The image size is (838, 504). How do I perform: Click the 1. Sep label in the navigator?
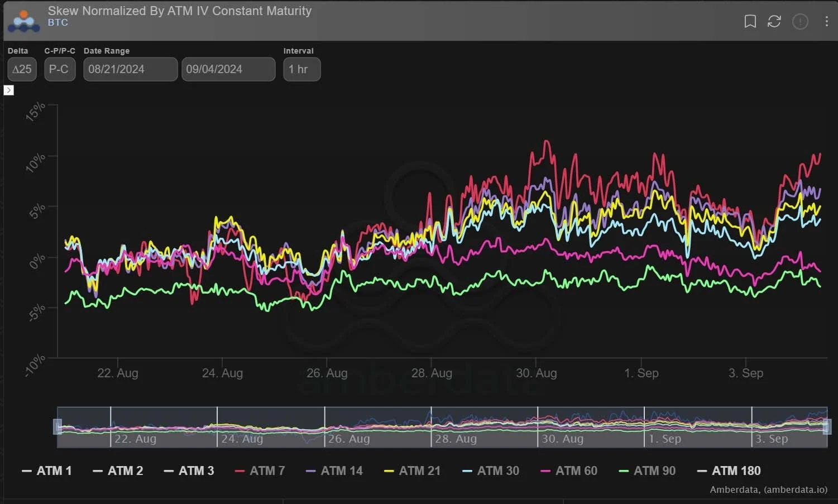(x=665, y=439)
